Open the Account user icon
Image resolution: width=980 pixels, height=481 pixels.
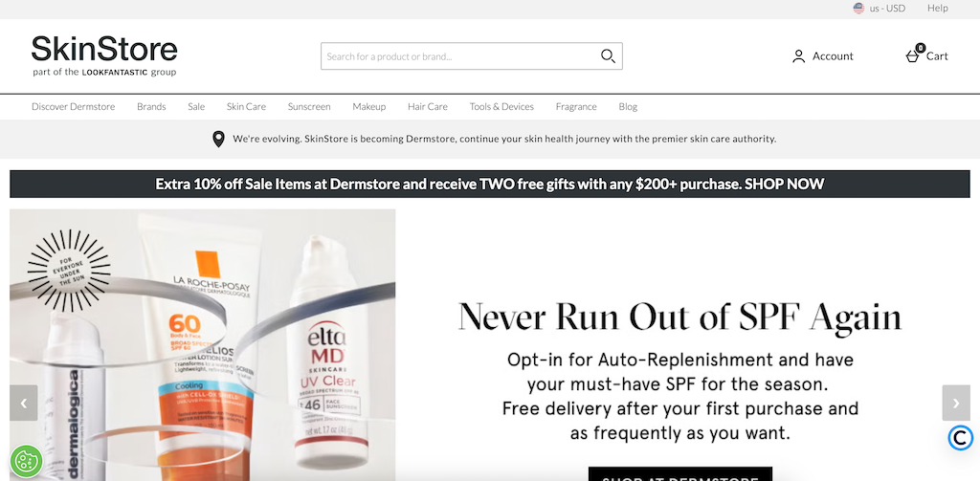798,56
